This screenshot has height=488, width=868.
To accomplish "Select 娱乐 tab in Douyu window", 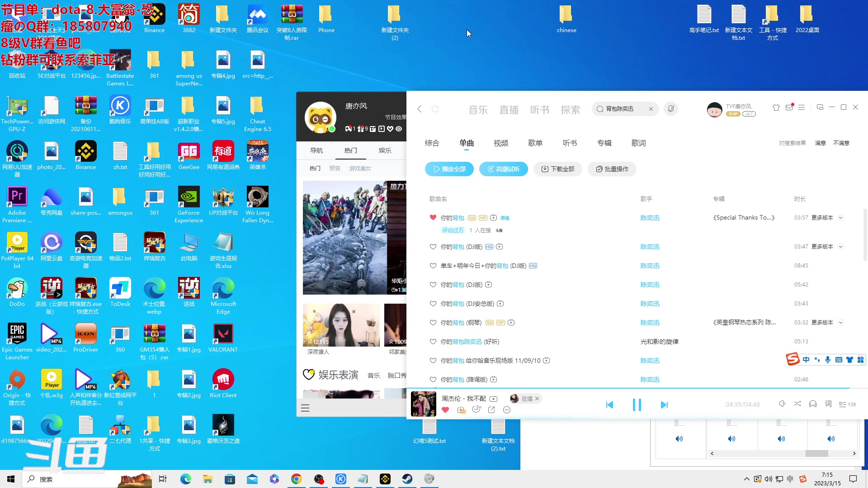I will pyautogui.click(x=385, y=150).
